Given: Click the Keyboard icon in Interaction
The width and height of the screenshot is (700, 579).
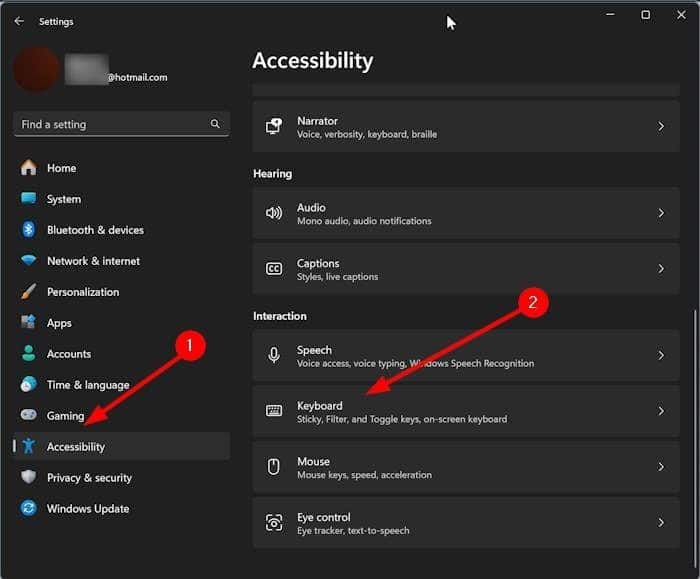Looking at the screenshot, I should (x=274, y=411).
